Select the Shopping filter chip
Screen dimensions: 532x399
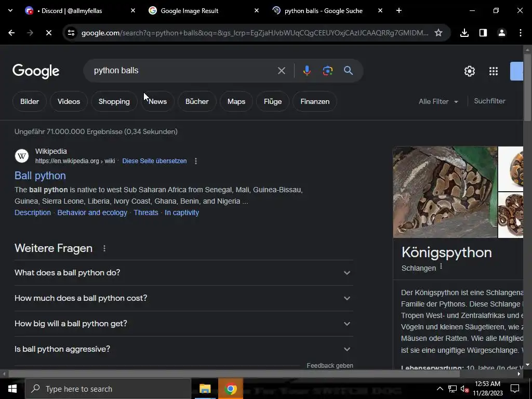coord(114,101)
